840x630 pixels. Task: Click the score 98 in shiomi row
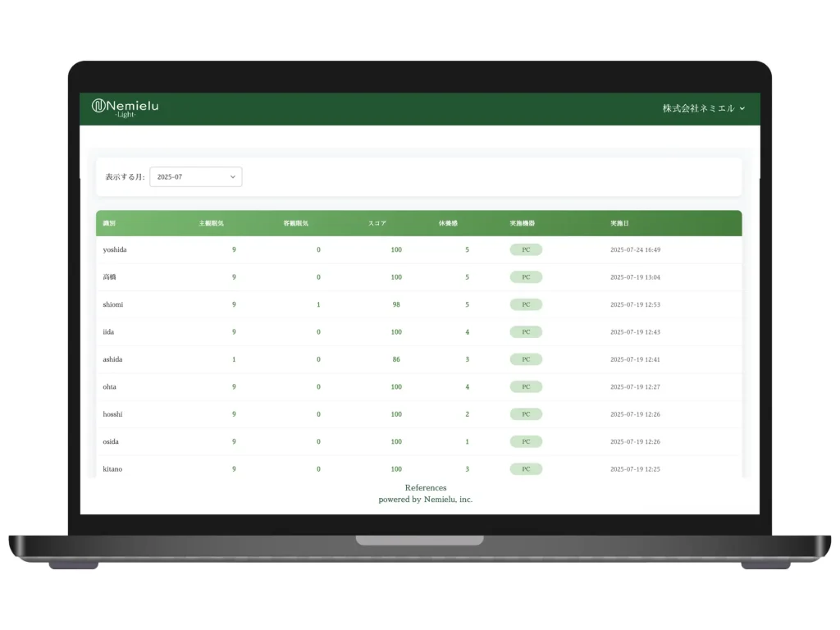(x=396, y=304)
